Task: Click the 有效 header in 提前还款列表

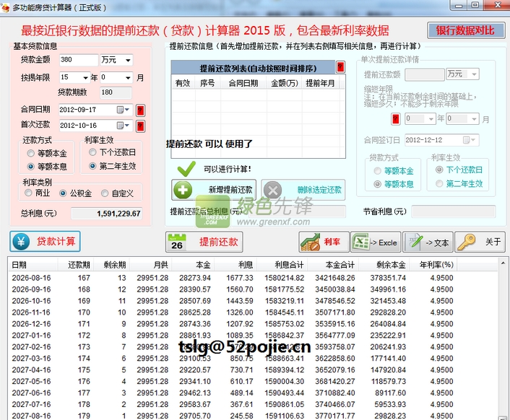Action: 183,84
